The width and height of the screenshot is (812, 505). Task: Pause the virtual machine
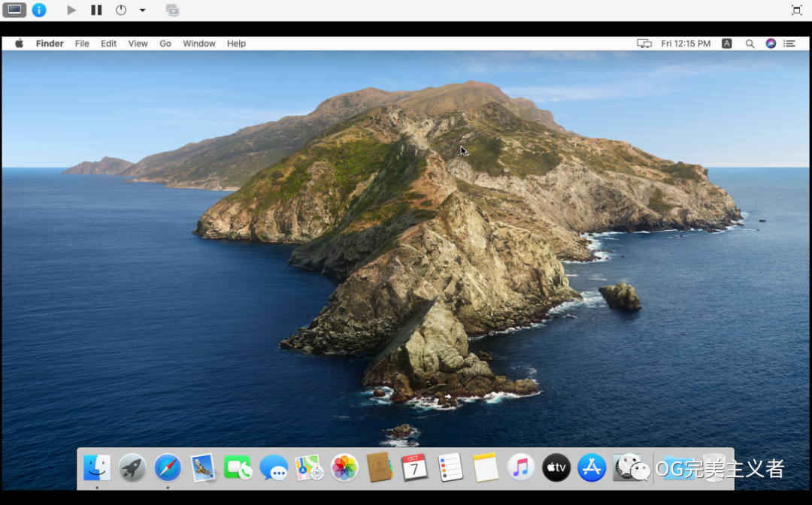[x=96, y=10]
